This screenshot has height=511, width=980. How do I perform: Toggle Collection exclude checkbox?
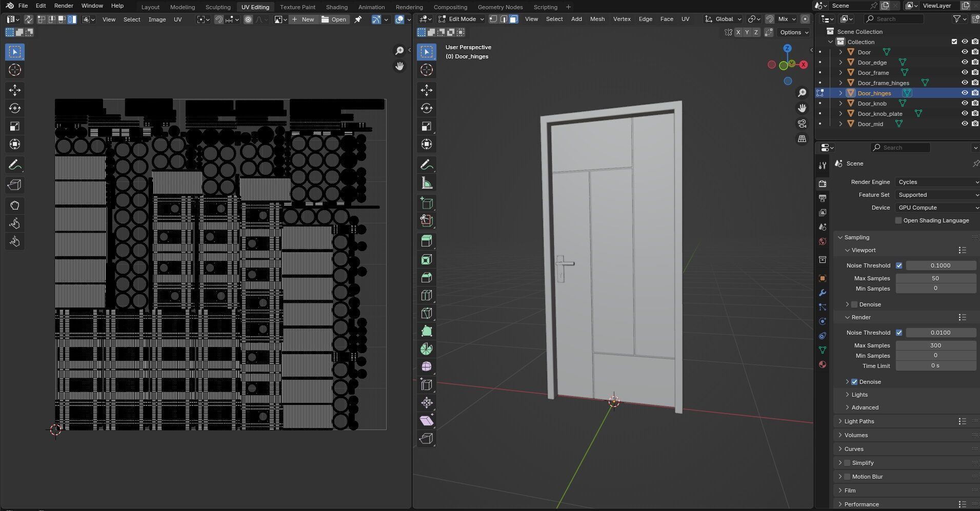click(954, 42)
